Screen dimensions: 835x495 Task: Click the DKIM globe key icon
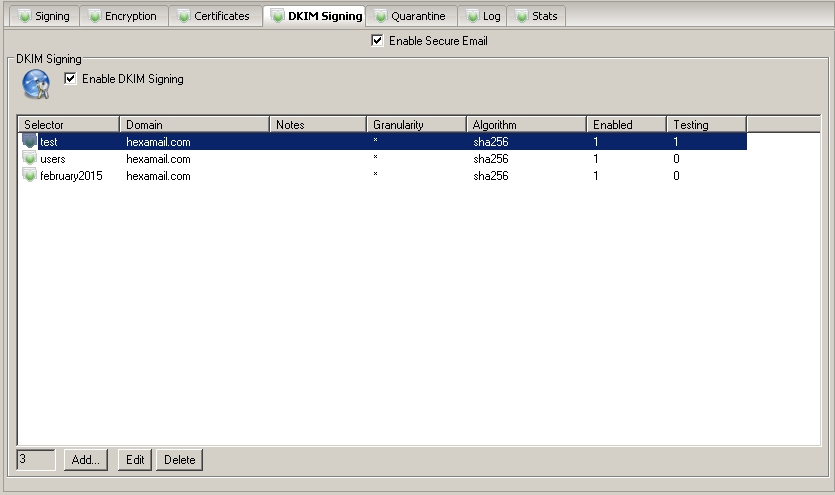(36, 87)
